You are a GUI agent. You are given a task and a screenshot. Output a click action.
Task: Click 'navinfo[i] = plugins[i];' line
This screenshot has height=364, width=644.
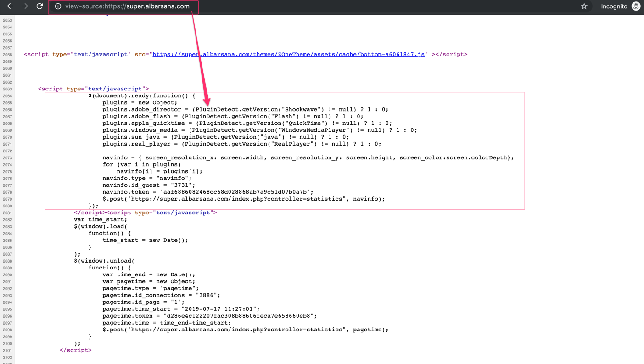point(159,171)
